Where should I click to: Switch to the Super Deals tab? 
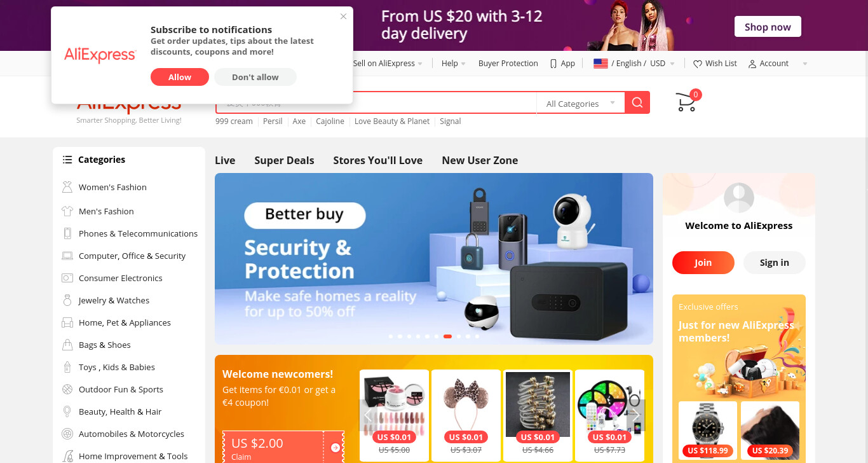pyautogui.click(x=284, y=160)
